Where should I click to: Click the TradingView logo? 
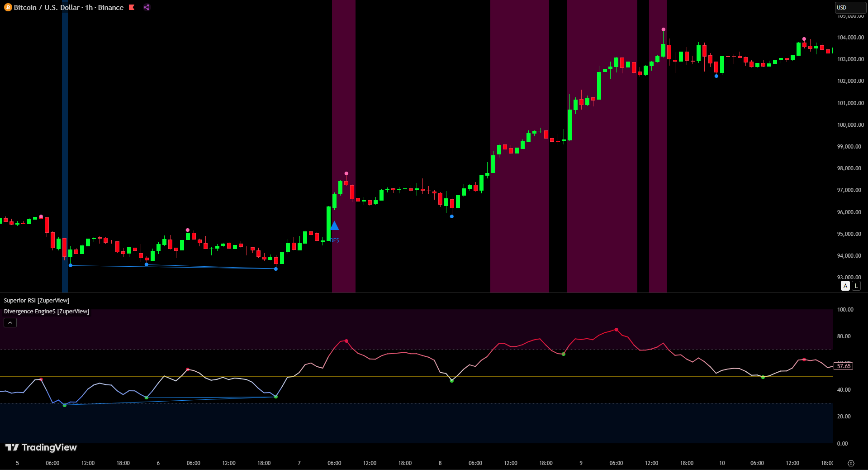point(41,447)
